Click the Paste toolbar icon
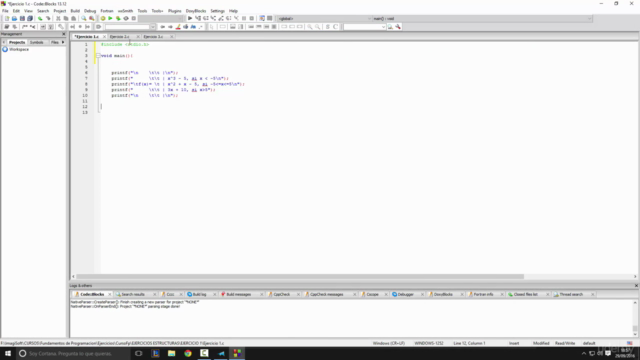This screenshot has width=640, height=360. point(73,18)
